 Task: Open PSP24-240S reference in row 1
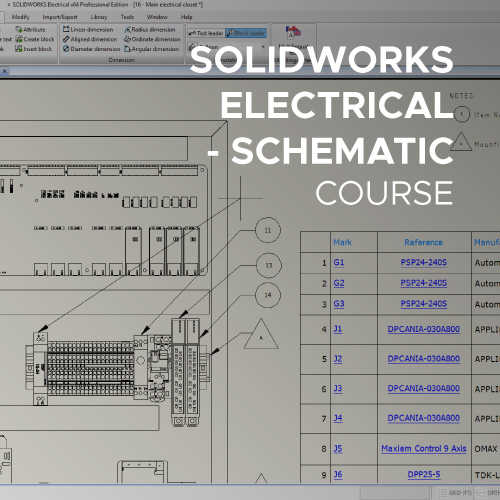(x=424, y=263)
